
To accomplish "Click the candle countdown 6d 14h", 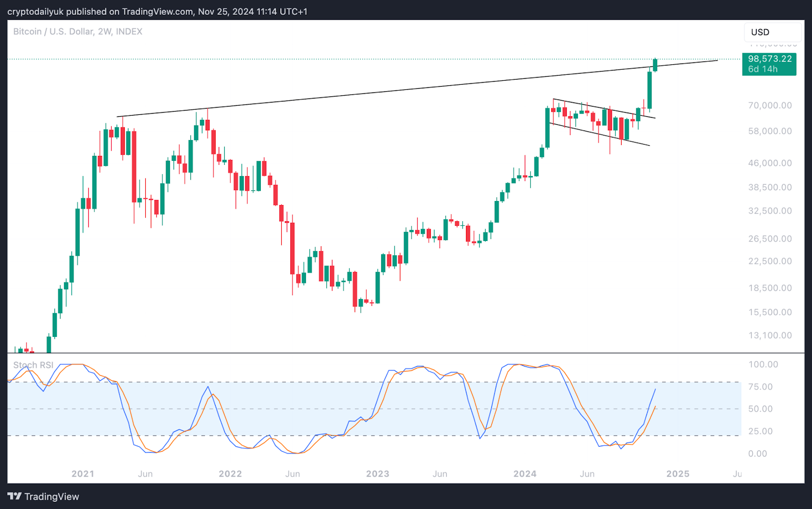I will [x=762, y=70].
